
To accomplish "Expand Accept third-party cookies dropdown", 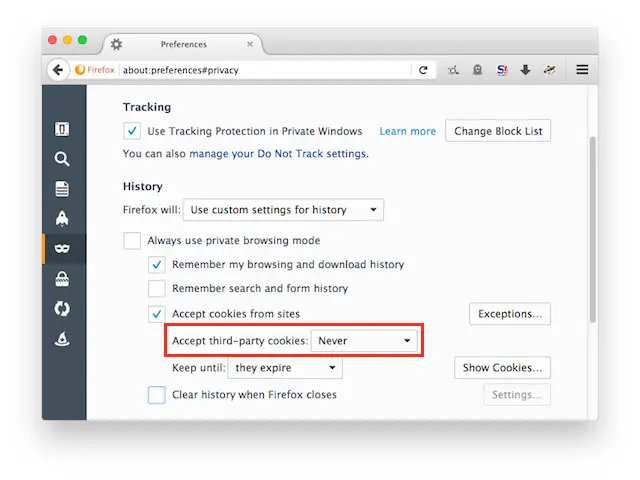I will [364, 341].
